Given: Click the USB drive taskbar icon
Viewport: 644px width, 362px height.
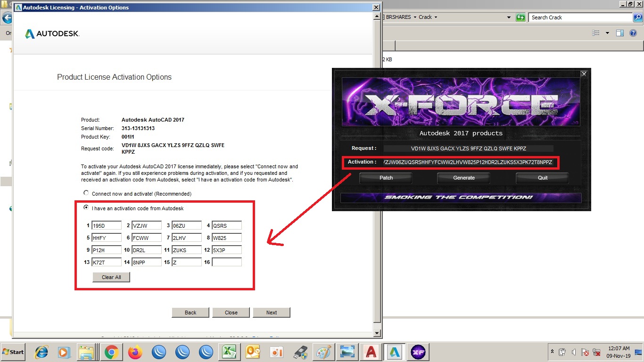Looking at the screenshot, I should pos(300,352).
